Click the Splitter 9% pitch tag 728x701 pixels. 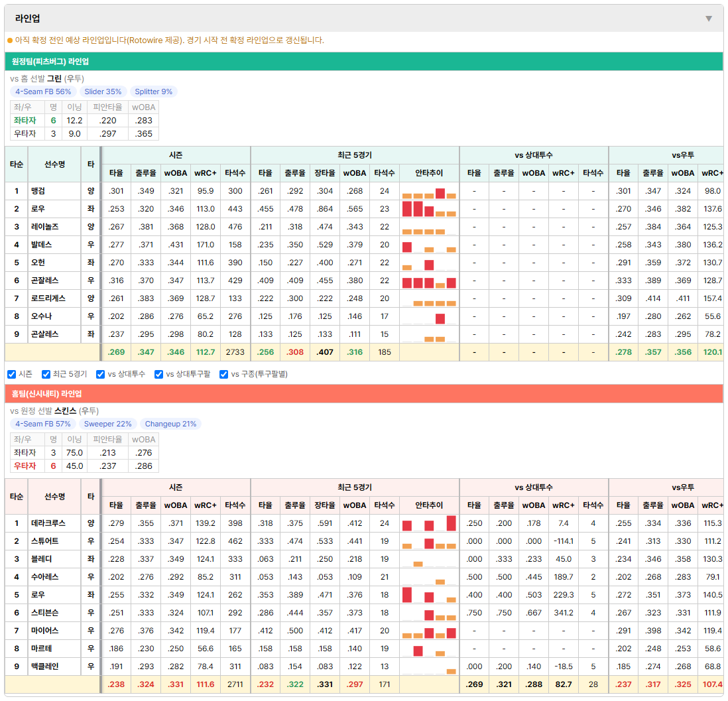tap(153, 92)
